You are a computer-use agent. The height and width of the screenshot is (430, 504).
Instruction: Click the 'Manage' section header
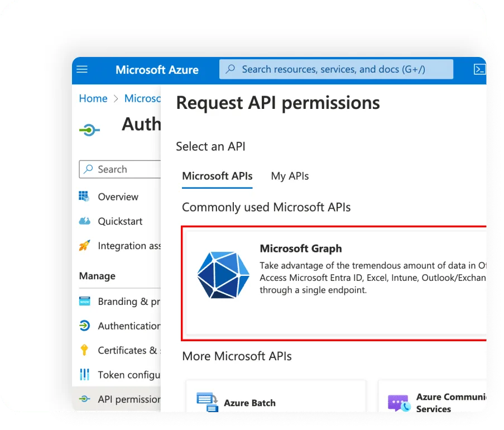(x=97, y=276)
